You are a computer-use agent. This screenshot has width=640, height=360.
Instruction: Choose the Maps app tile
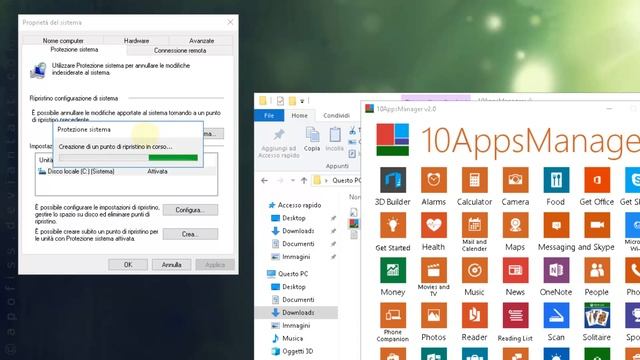pyautogui.click(x=515, y=225)
